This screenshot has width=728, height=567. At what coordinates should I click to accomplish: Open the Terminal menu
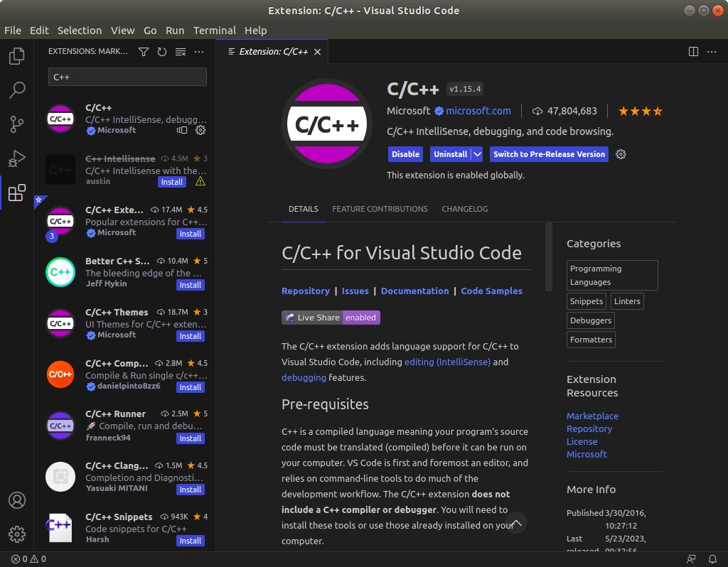point(215,30)
